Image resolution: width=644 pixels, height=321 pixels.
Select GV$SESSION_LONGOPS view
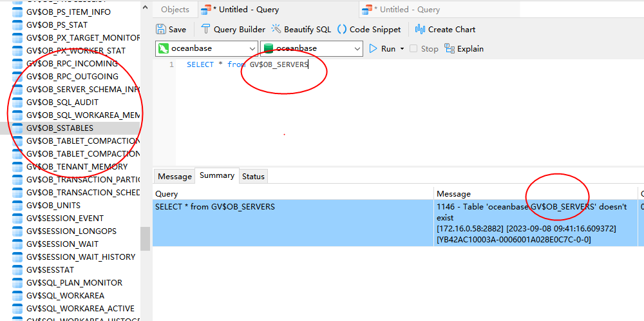point(71,231)
